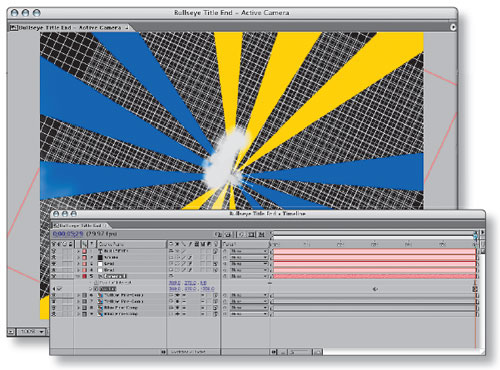This screenshot has height=370, width=500.
Task: Click the Enable Motion Blur timeline button
Action: pos(262,235)
